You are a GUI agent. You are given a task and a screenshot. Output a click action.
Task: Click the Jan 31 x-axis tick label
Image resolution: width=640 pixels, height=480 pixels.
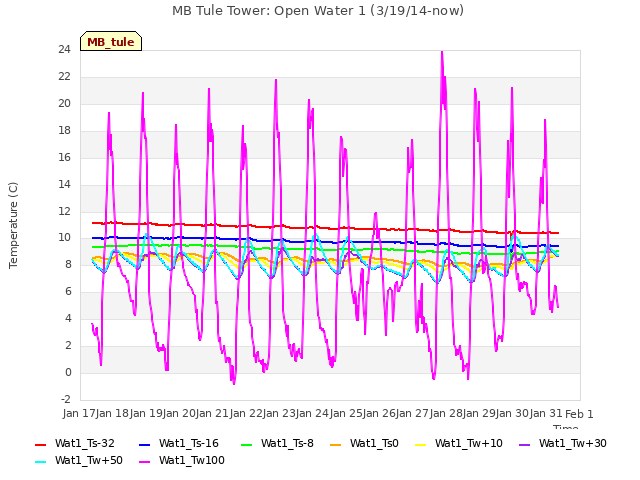coord(546,413)
